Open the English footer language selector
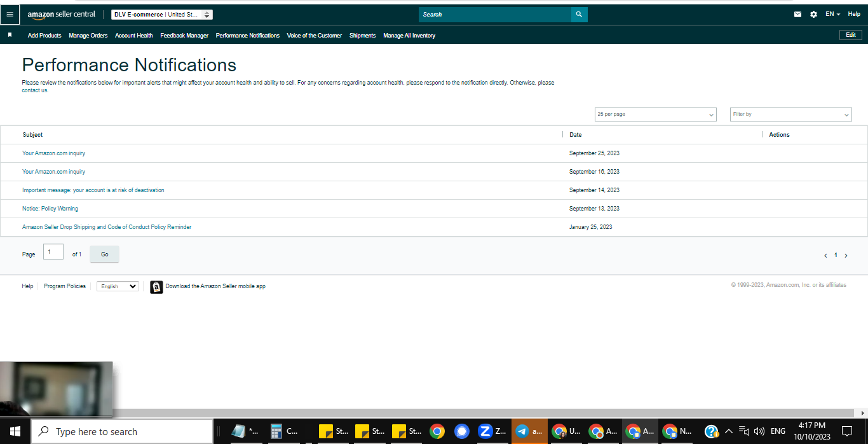The image size is (868, 444). (118, 286)
